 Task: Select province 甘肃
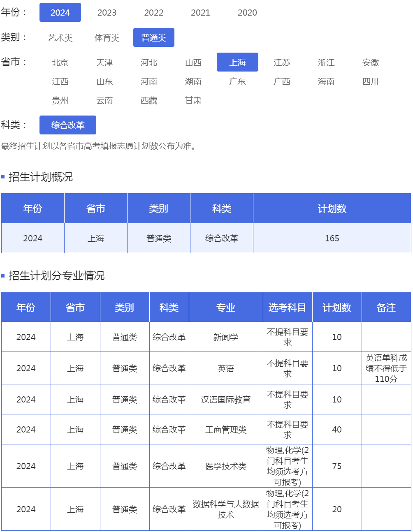point(193,100)
